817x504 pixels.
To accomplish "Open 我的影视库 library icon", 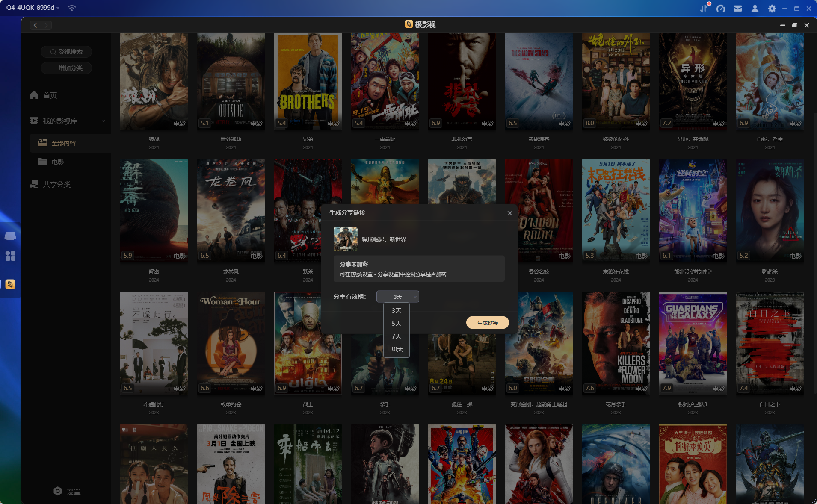I will coord(34,121).
